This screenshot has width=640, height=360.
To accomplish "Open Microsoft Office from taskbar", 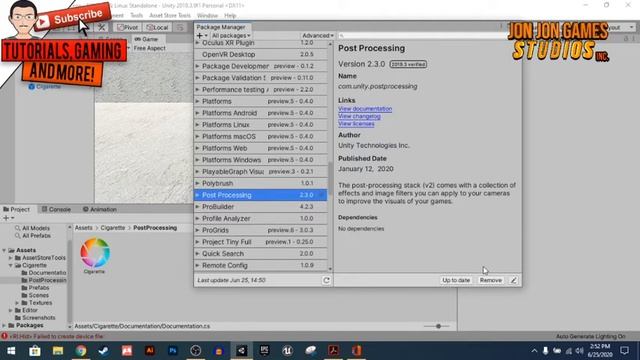I will (x=356, y=351).
